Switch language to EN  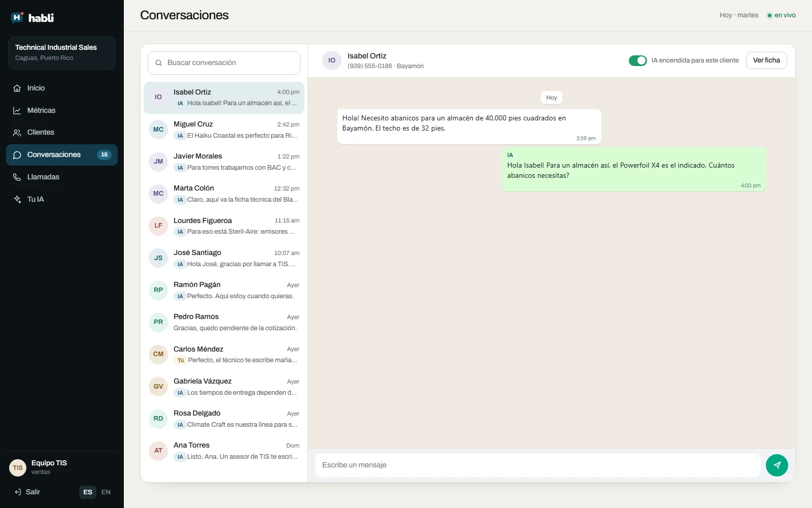pos(106,492)
